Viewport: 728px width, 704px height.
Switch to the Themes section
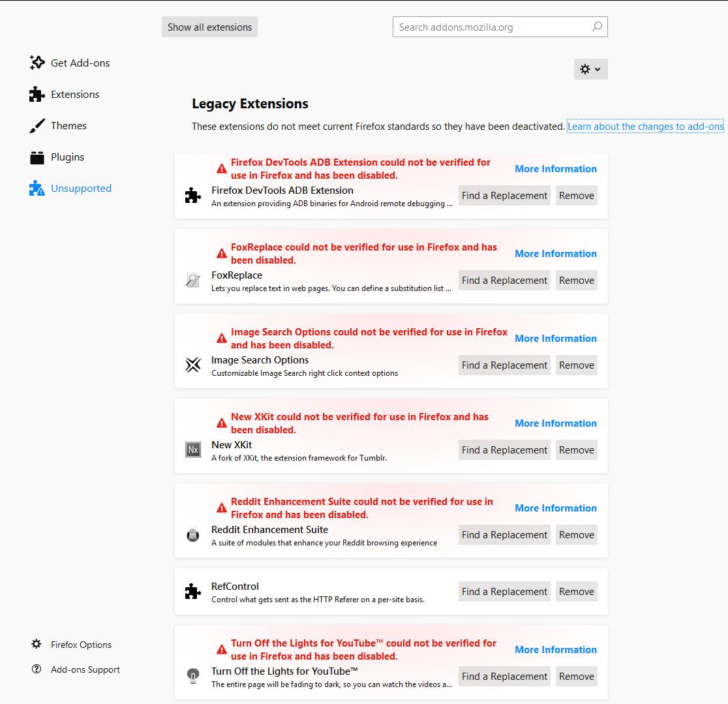pos(68,125)
